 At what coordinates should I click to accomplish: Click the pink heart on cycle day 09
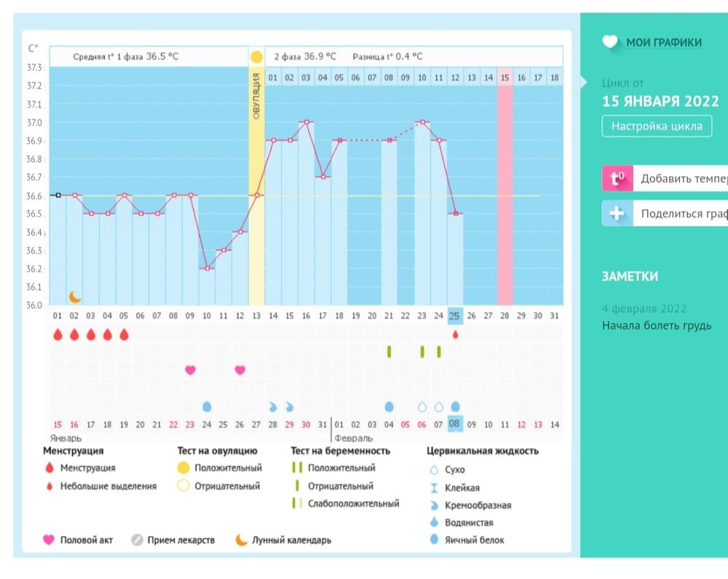190,370
